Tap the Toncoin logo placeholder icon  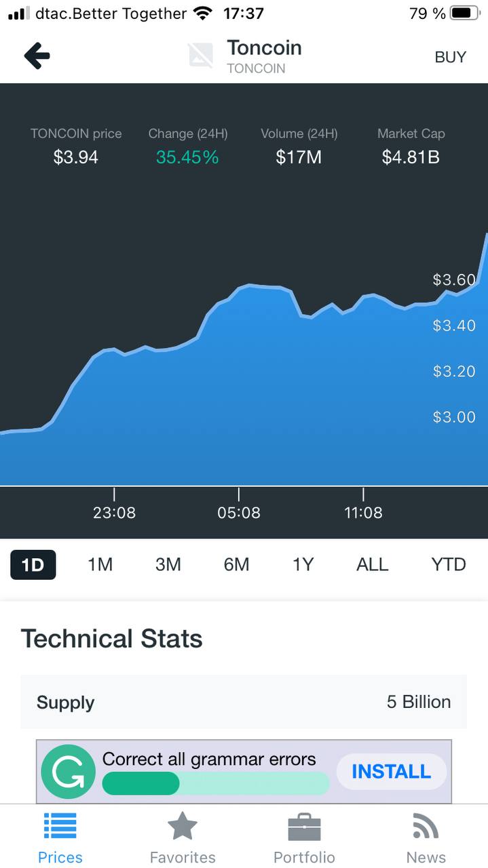[x=201, y=56]
